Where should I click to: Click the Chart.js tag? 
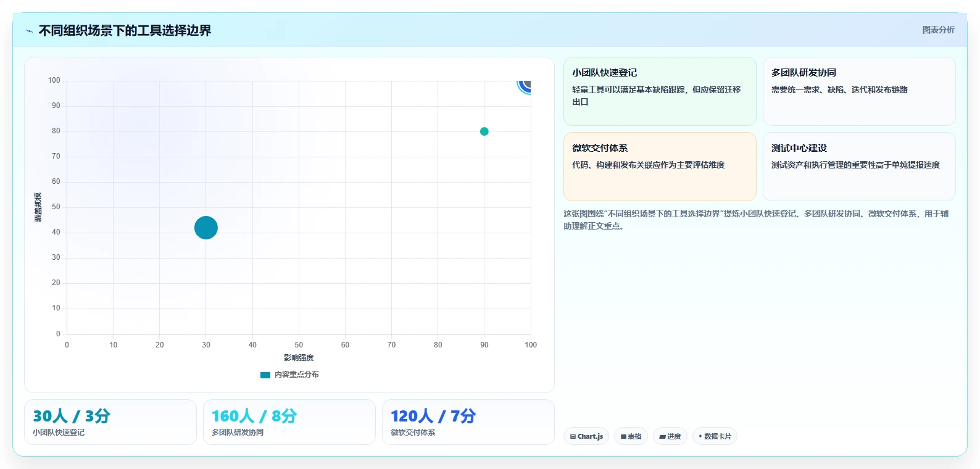coord(586,436)
